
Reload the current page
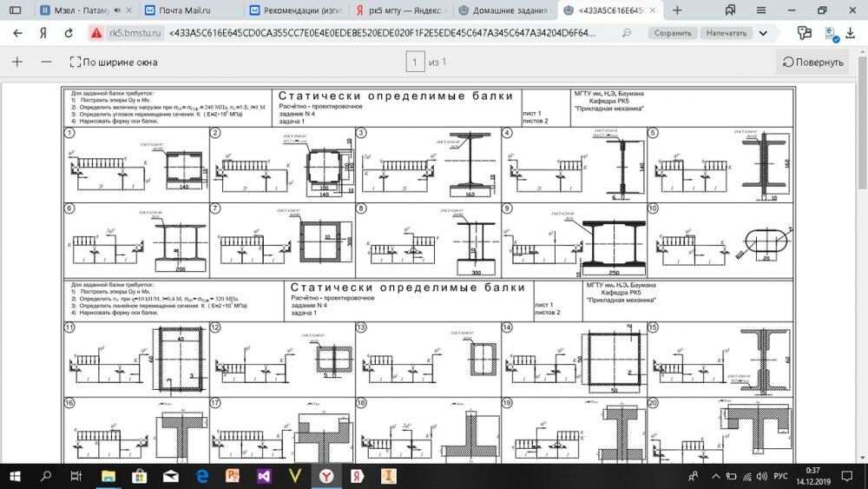pyautogui.click(x=69, y=33)
